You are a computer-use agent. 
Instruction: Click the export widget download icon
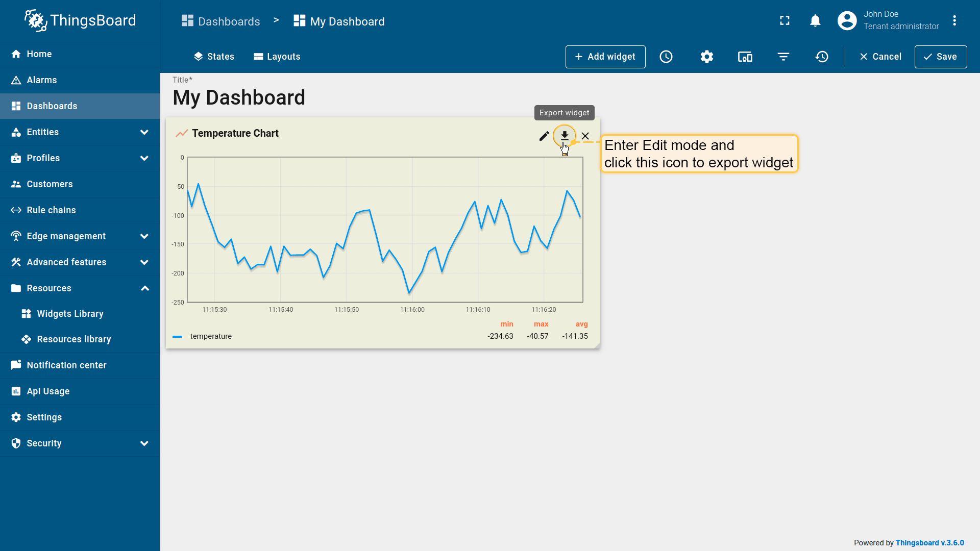pos(565,135)
